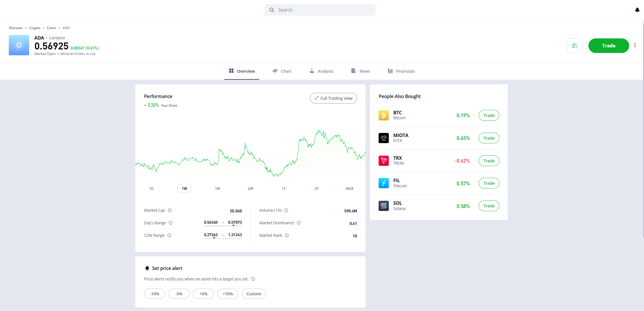This screenshot has height=311, width=644.
Task: Click the News tab newspaper icon
Action: pos(354,71)
